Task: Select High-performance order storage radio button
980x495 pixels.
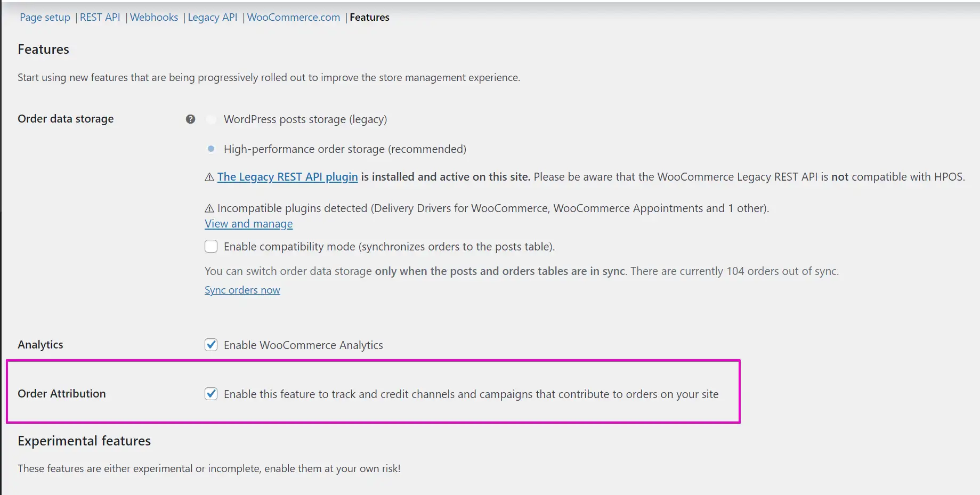Action: (211, 149)
